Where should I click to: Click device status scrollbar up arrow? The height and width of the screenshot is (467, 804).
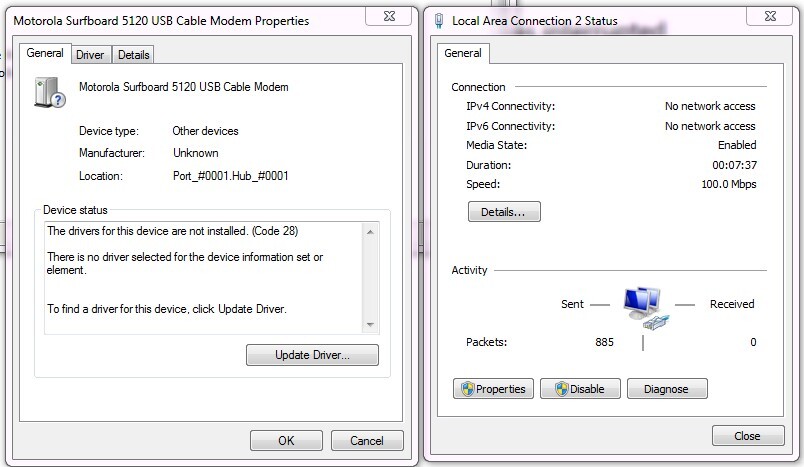[370, 232]
